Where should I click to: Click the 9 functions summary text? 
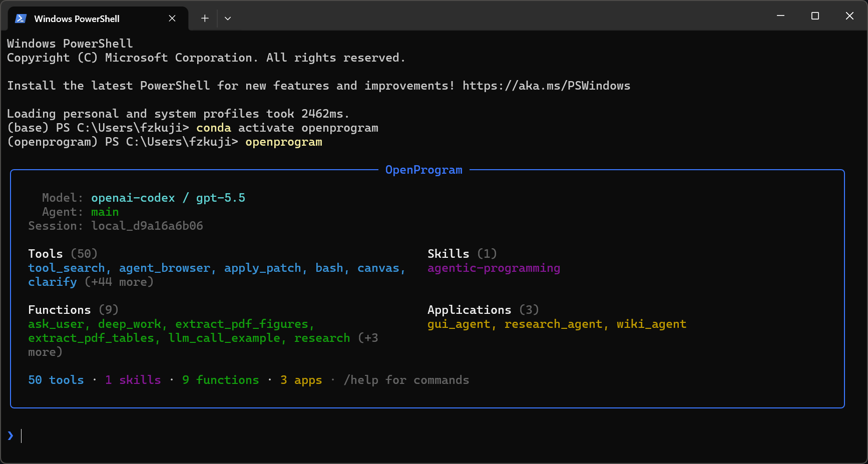(x=221, y=380)
